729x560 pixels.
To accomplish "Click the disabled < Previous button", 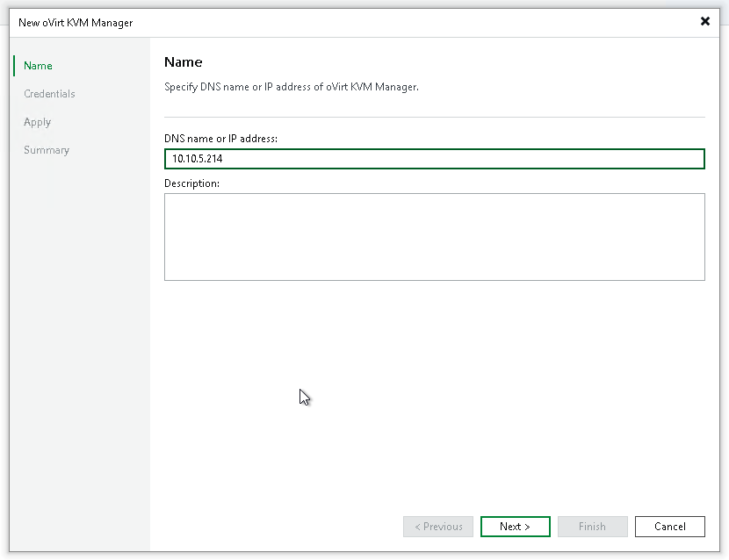I will [438, 527].
